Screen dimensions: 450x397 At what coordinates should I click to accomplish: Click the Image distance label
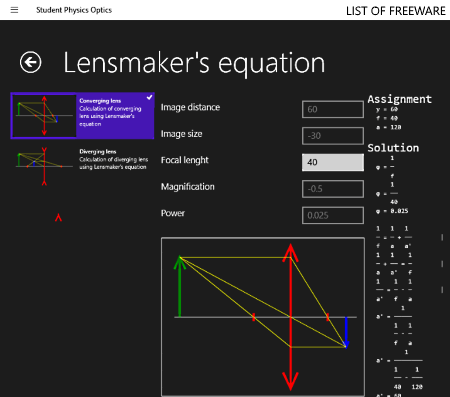pos(190,107)
